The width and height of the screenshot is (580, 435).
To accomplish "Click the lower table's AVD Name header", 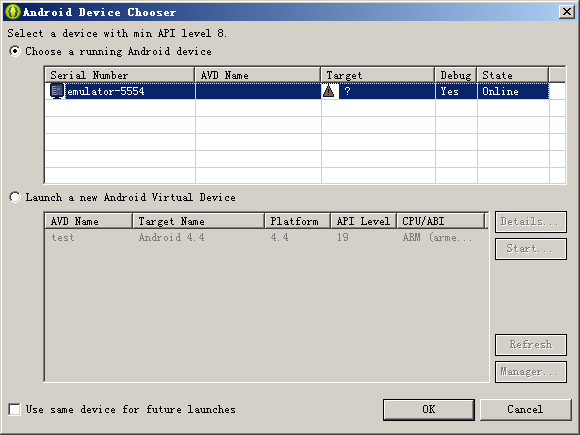I will coord(89,221).
